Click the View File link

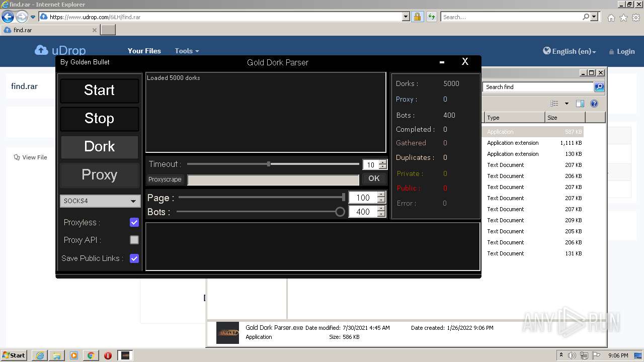[x=30, y=157]
